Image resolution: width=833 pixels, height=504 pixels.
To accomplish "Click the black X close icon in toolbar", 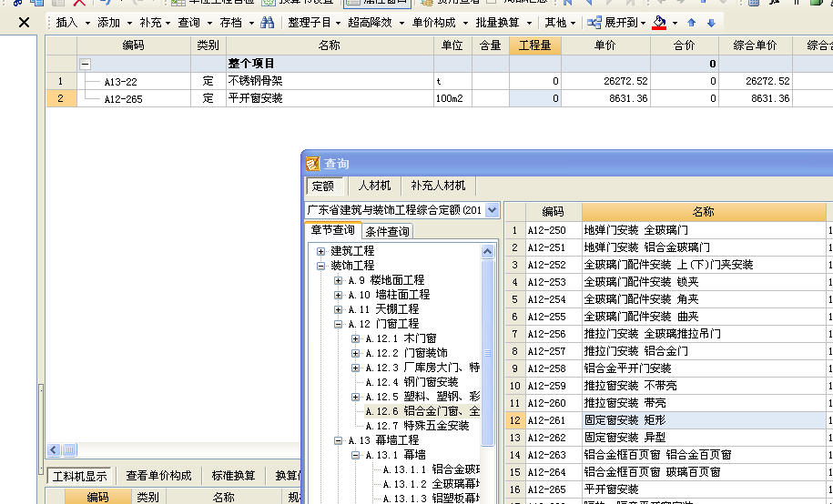I will [x=24, y=23].
